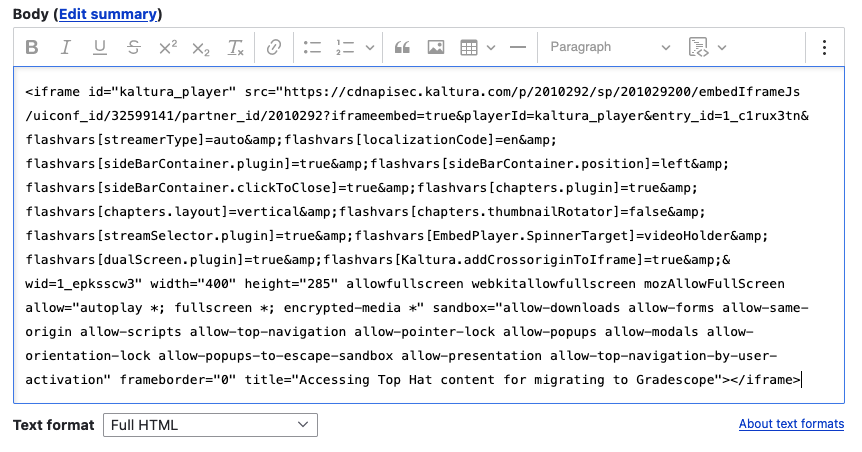
Task: Click the text 'frameborder="0"' in the editor
Action: pos(178,380)
